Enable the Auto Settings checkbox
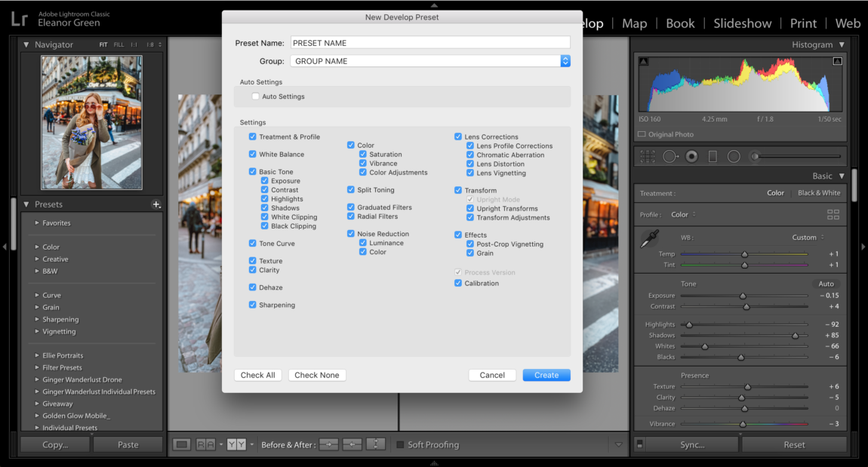This screenshot has height=467, width=868. [255, 97]
